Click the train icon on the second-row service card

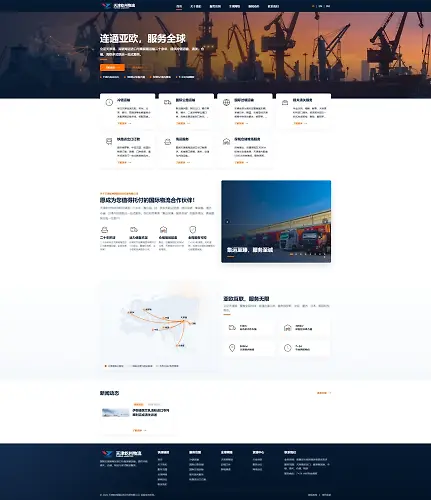pyautogui.click(x=109, y=142)
